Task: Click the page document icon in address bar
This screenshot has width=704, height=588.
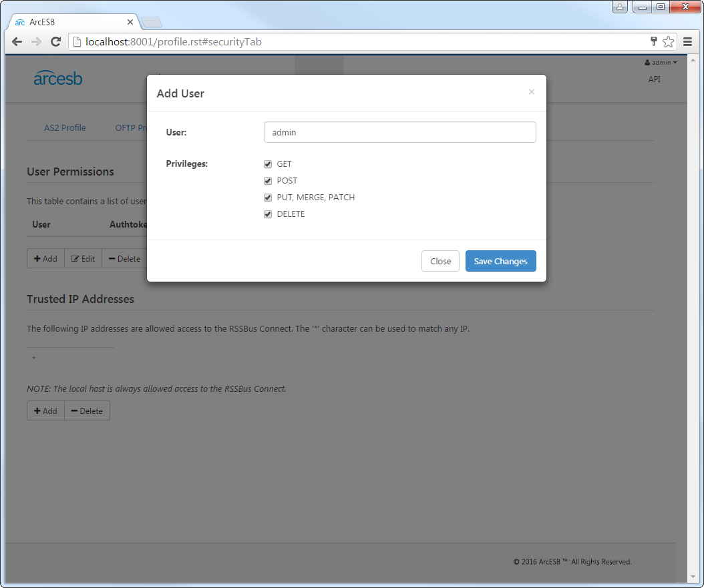Action: point(77,41)
